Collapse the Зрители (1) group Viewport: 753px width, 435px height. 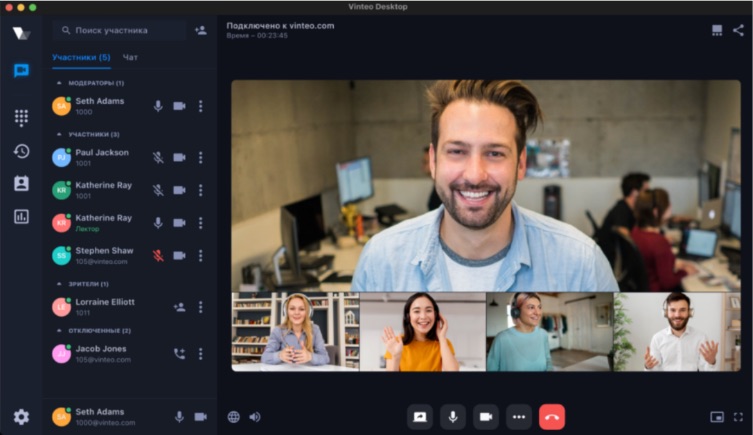[59, 284]
